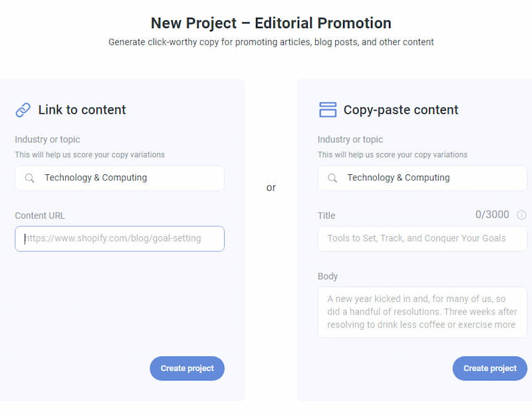
Task: Click search magnifier in Link to content panel
Action: point(29,178)
